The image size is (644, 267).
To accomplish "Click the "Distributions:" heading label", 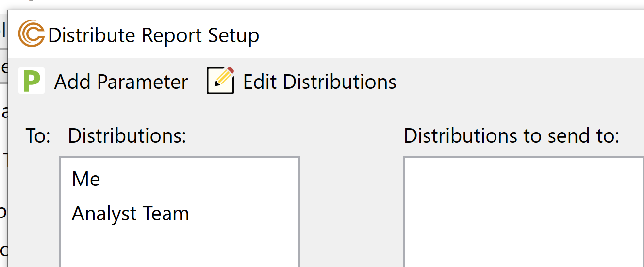I will coord(127,136).
